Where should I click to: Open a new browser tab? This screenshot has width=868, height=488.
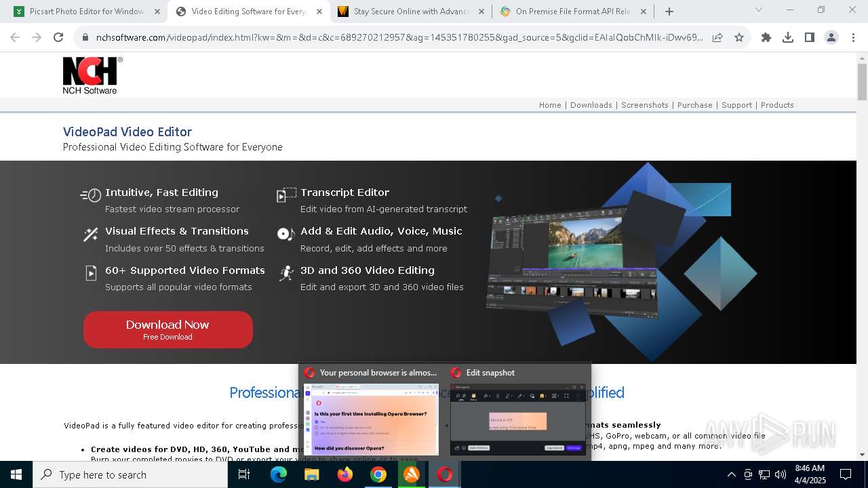[x=669, y=12]
